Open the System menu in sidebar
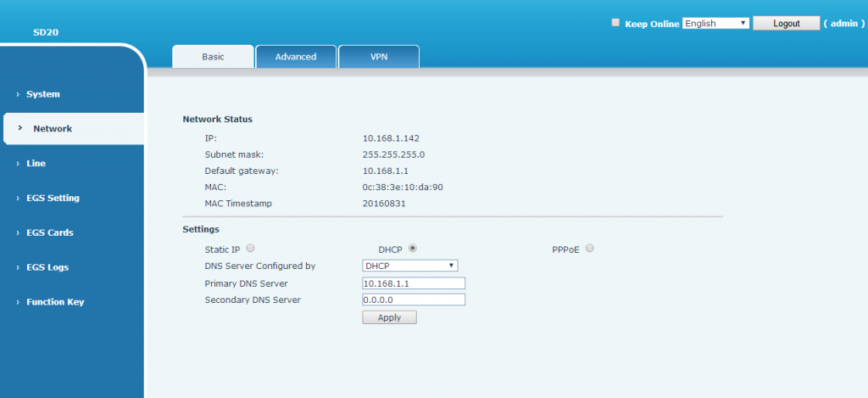Image resolution: width=868 pixels, height=398 pixels. (42, 94)
